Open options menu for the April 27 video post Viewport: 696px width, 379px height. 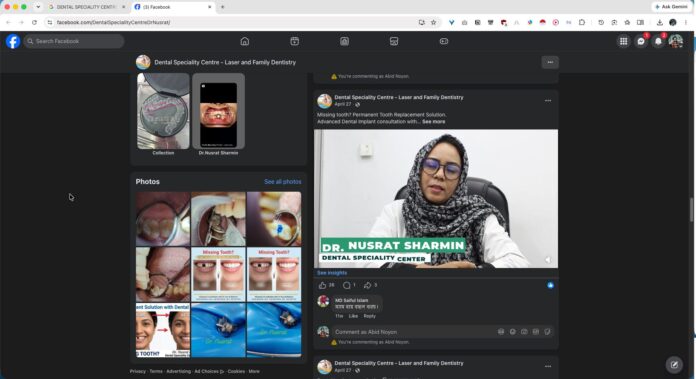pyautogui.click(x=548, y=101)
